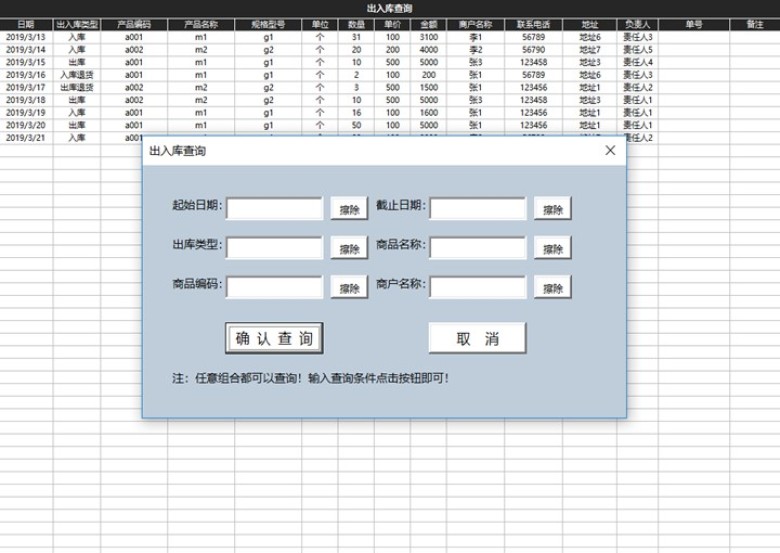The image size is (780, 553).
Task: Click amount cell 1500
Action: [x=428, y=88]
